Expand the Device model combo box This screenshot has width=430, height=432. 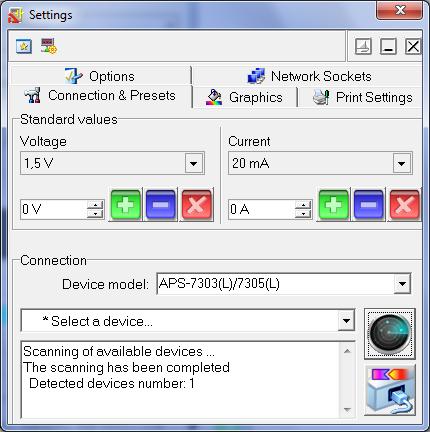[402, 284]
